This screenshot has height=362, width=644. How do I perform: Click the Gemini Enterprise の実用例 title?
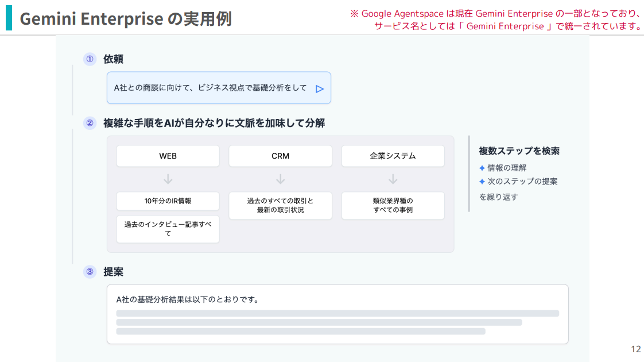[127, 18]
